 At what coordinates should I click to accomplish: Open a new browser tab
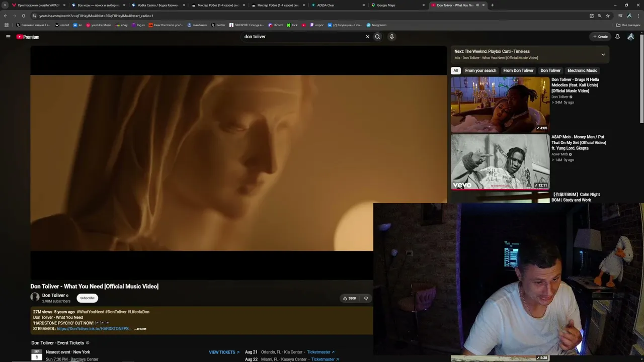tap(492, 5)
